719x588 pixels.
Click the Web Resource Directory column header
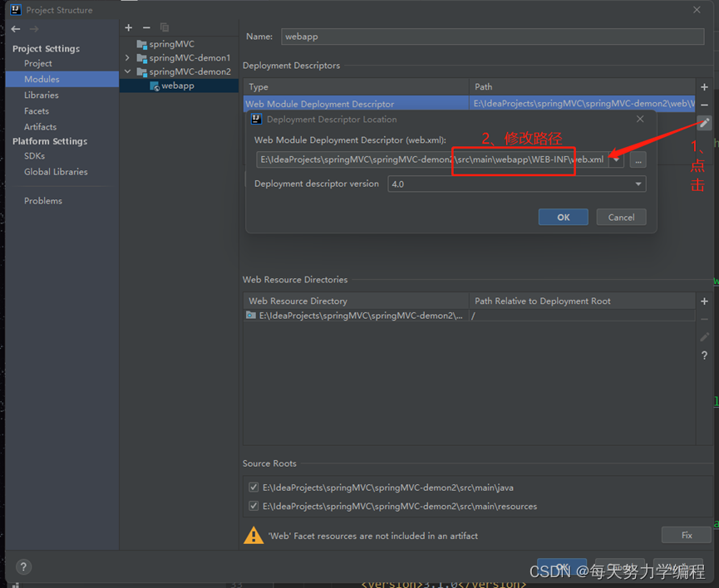[x=356, y=301]
